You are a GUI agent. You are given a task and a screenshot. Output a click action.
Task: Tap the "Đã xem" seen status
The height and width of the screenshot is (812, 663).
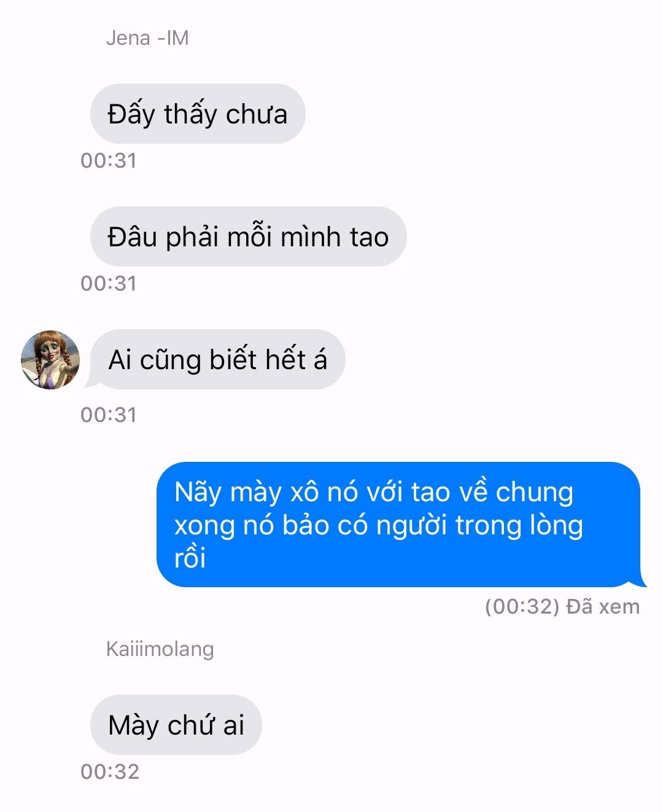(603, 607)
